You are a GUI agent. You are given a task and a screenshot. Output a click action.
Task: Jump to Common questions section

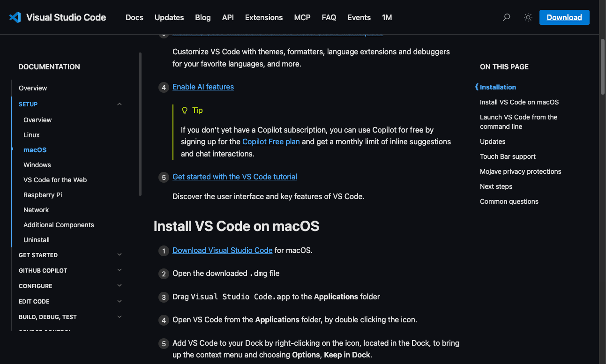tap(509, 201)
